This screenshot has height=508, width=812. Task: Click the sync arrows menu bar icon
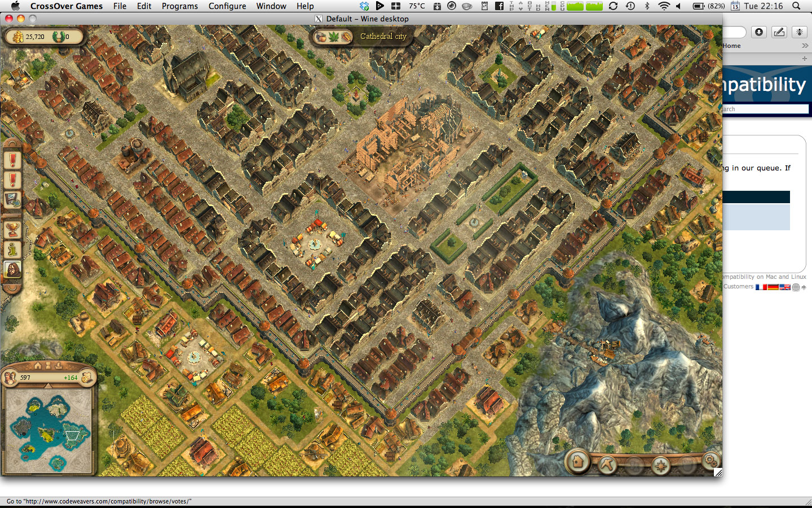(613, 6)
